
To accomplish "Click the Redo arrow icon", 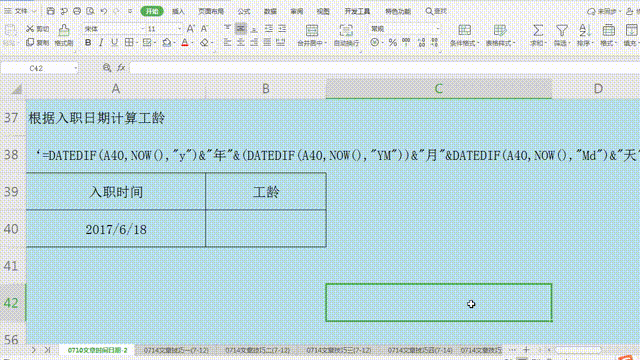I will (x=117, y=11).
